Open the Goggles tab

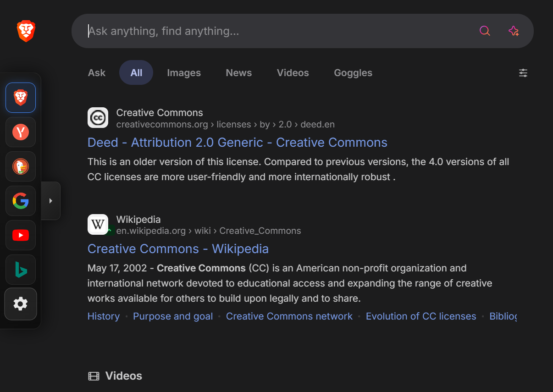(x=353, y=73)
